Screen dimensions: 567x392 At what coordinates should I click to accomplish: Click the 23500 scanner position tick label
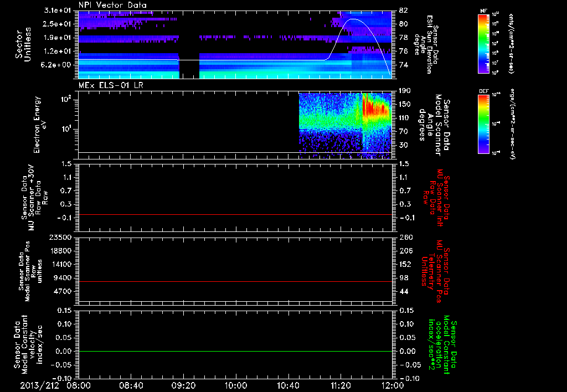(59, 237)
